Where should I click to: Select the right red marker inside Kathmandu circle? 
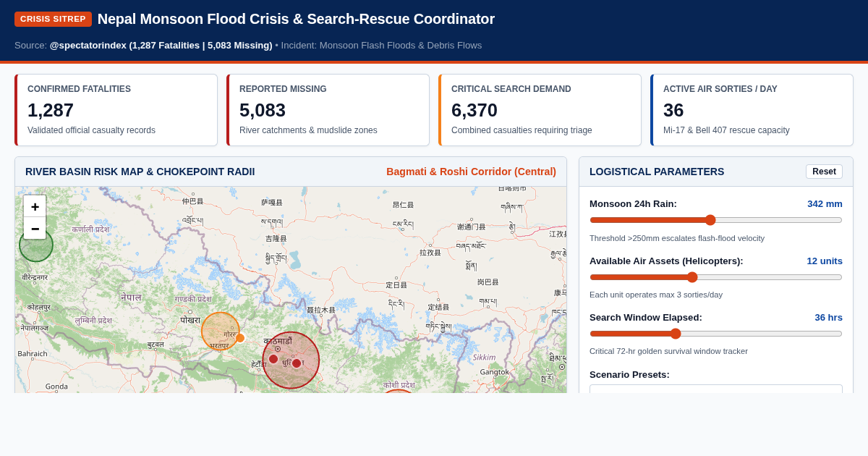click(x=297, y=363)
